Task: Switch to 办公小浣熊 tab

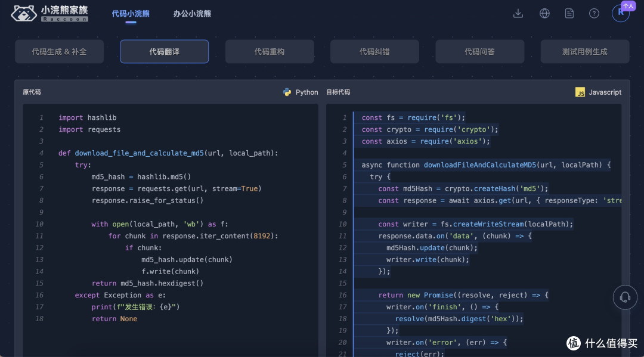Action: (x=192, y=14)
